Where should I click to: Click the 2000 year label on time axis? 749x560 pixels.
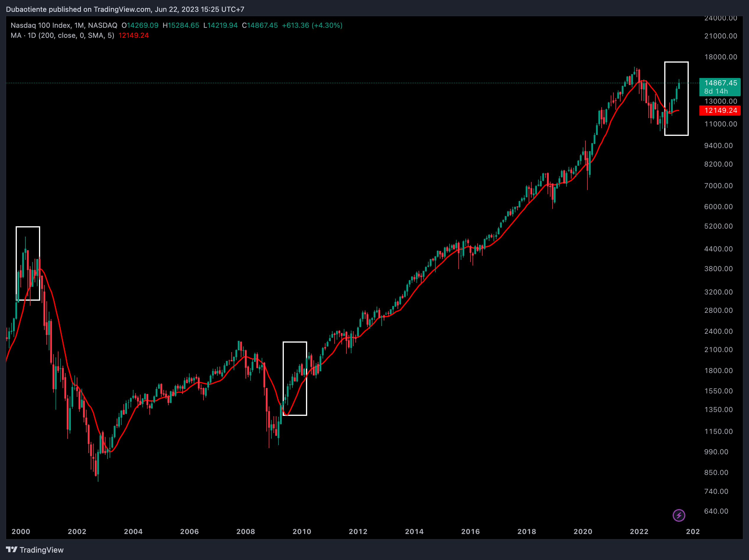[x=21, y=532]
